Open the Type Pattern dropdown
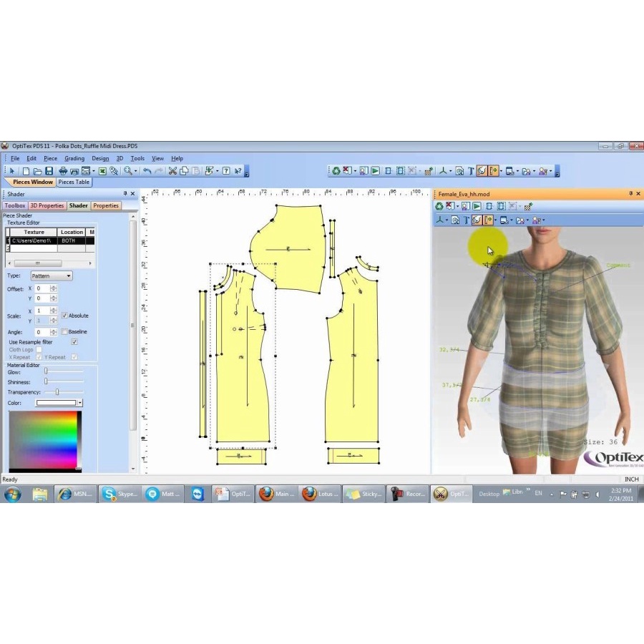The width and height of the screenshot is (644, 644). 52,275
